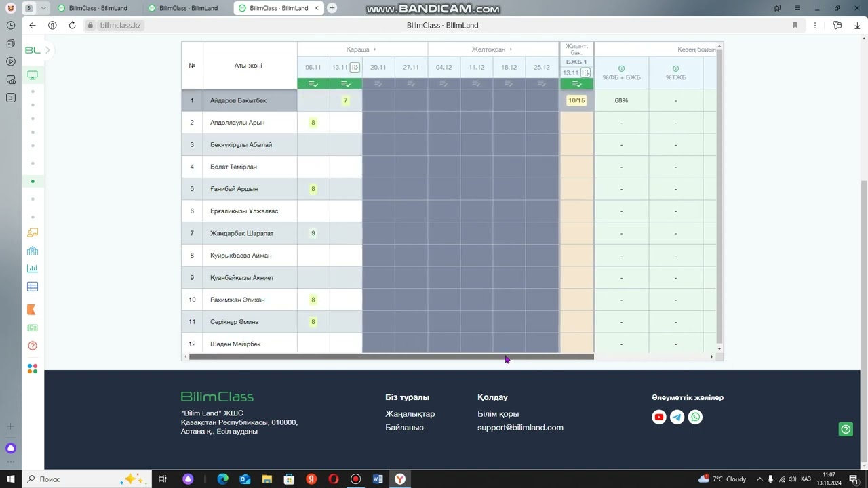The width and height of the screenshot is (868, 488).
Task: Open the Telegram social link in the footer
Action: coord(677,418)
